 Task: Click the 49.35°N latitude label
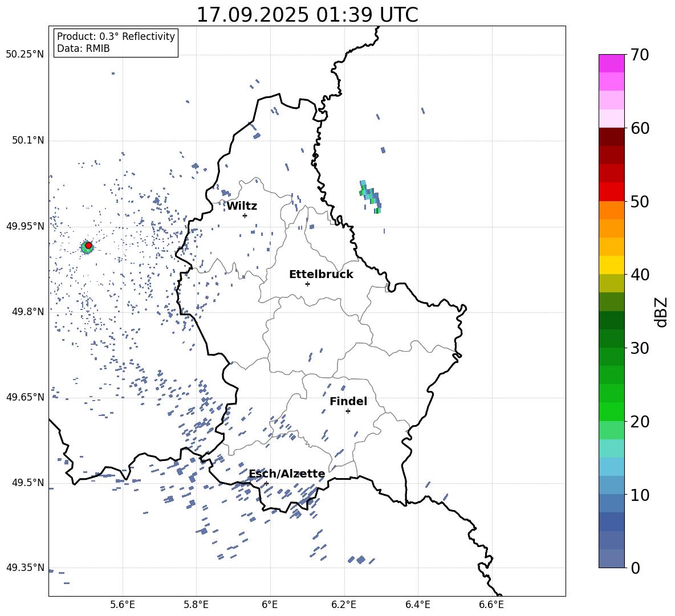click(25, 568)
